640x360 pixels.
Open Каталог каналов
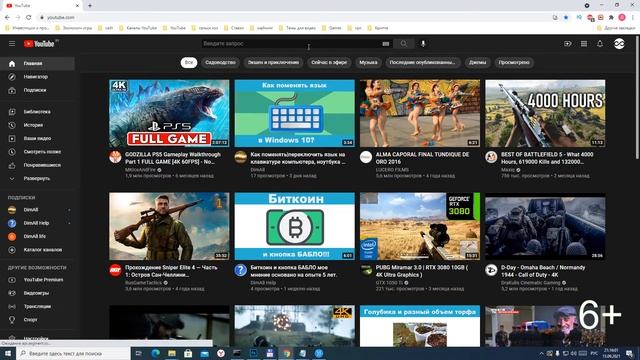click(37, 250)
